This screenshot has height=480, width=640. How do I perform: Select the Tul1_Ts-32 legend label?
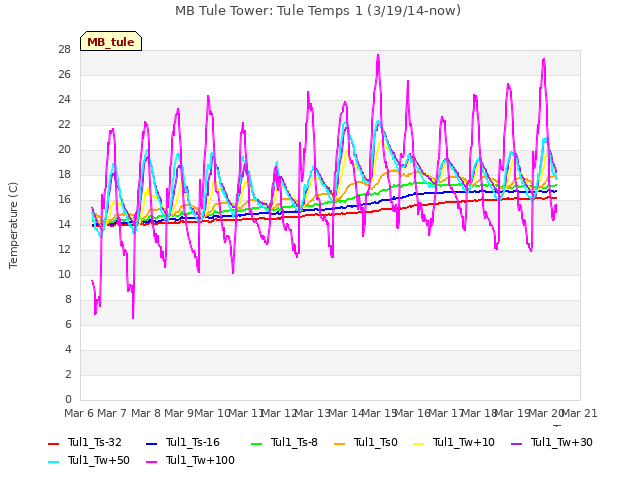pyautogui.click(x=95, y=442)
